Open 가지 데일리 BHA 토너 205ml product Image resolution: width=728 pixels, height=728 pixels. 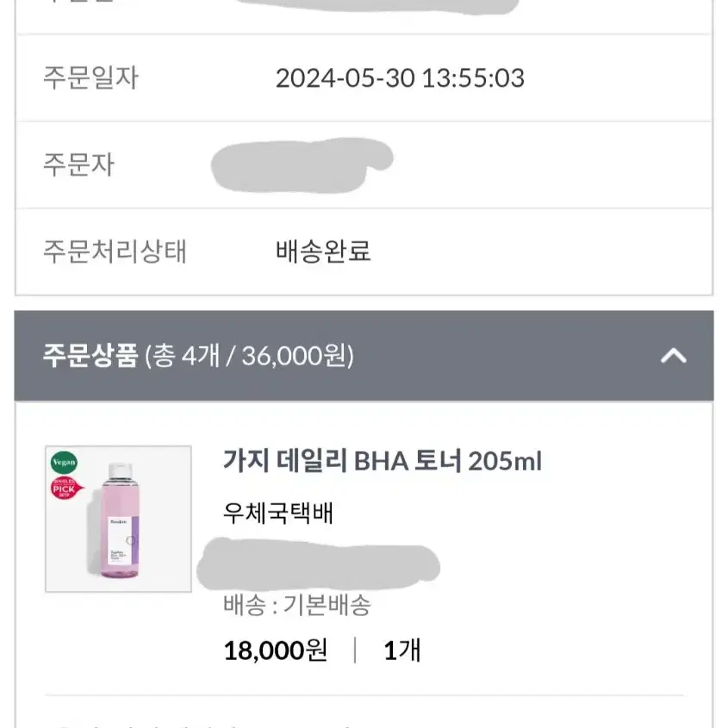tap(383, 461)
